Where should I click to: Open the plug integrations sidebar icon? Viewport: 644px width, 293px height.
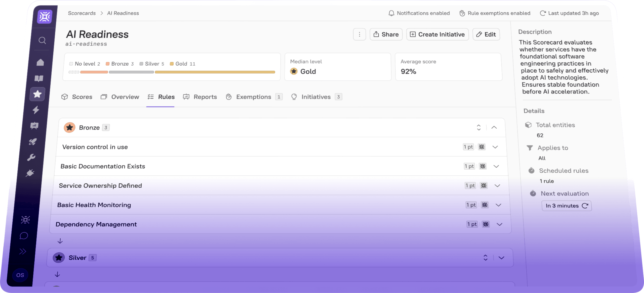[x=30, y=173]
